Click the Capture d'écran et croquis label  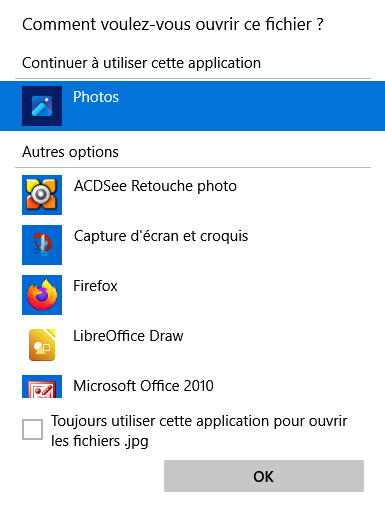[x=161, y=236]
